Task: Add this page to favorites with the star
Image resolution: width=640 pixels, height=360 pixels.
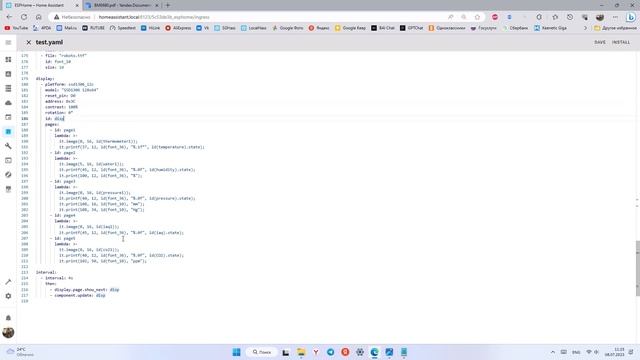Action: coord(477,17)
